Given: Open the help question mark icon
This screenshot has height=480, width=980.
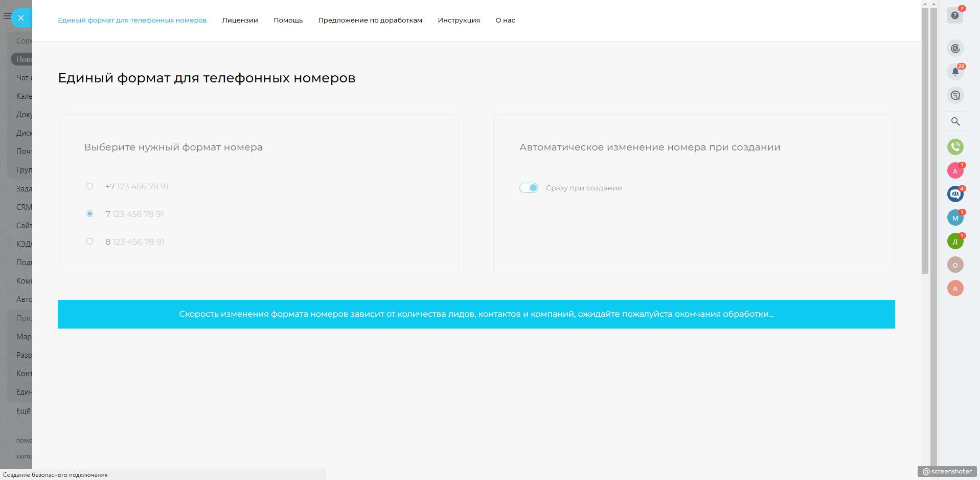Looking at the screenshot, I should (x=954, y=15).
